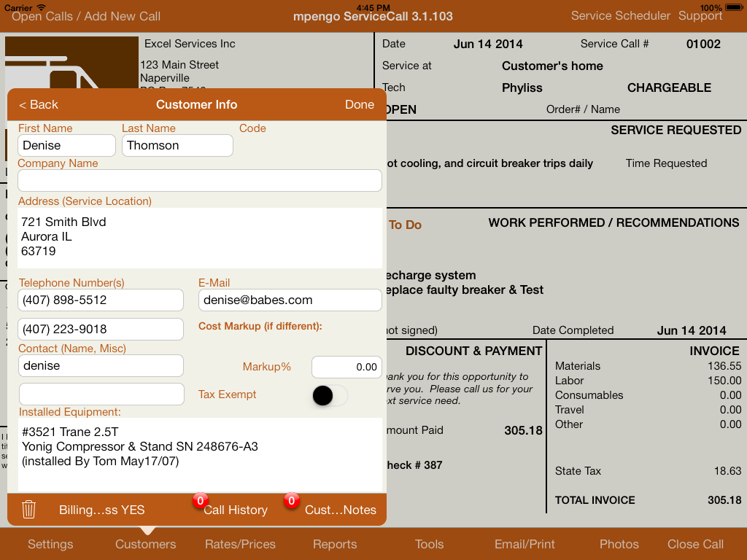
Task: Toggle the Tax Exempt switch
Action: point(329,395)
